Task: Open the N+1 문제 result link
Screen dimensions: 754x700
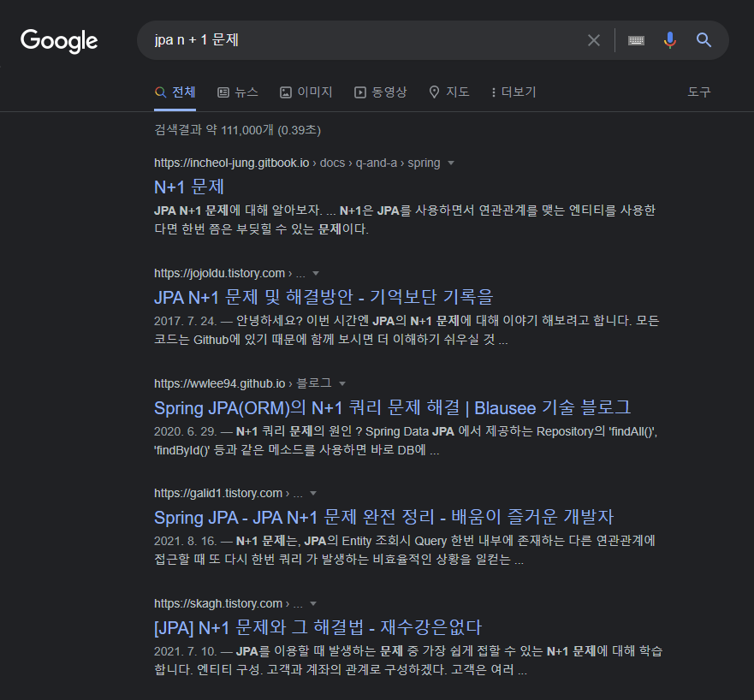Action: [189, 187]
